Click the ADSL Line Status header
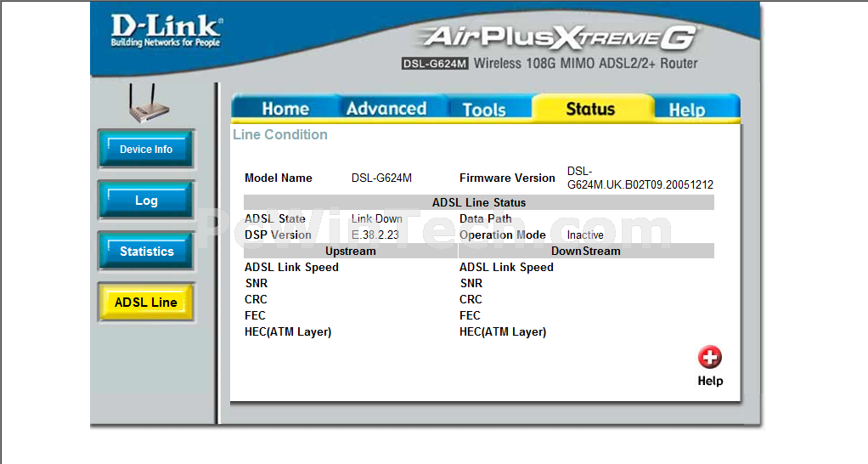The width and height of the screenshot is (868, 464). coord(479,202)
